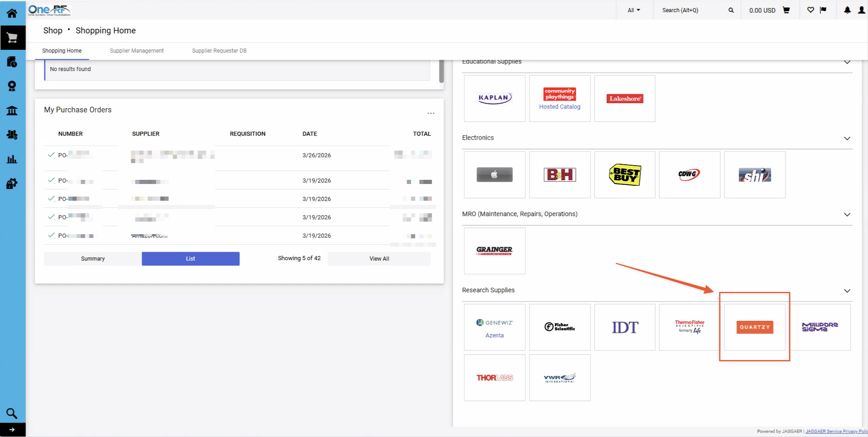Open the IDT supplier tile

625,327
